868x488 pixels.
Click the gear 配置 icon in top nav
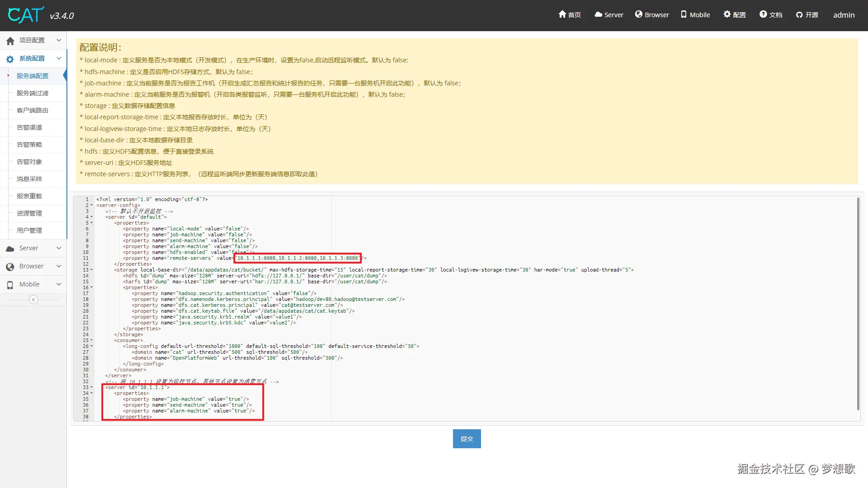[x=727, y=14]
